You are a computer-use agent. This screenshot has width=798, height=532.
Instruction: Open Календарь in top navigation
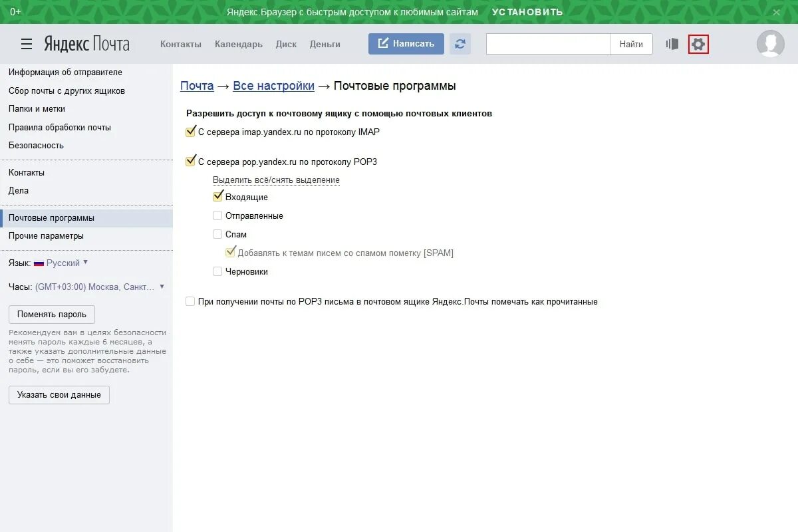click(239, 44)
